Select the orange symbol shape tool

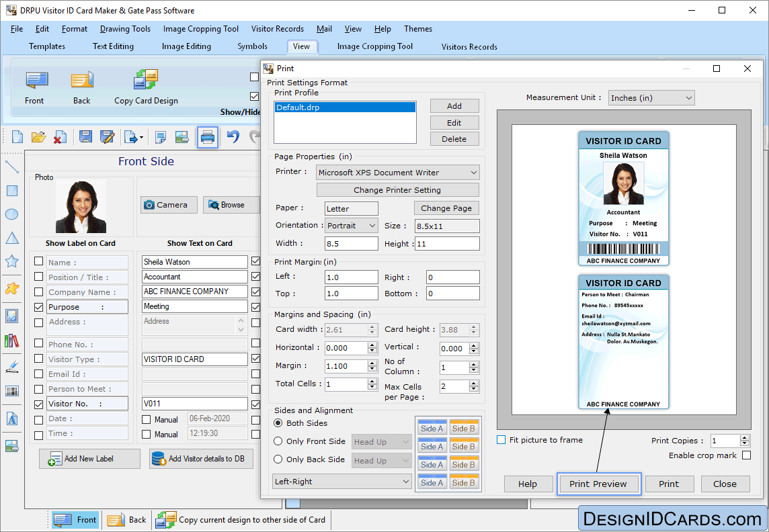tap(12, 289)
